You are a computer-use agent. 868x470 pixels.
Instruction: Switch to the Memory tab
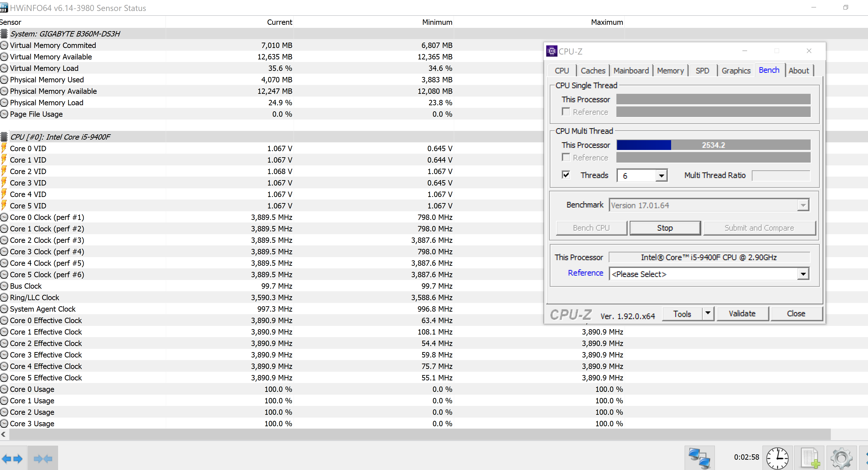pos(670,70)
